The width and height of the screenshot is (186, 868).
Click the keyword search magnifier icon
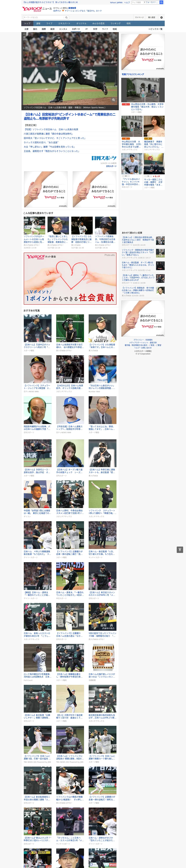point(66,18)
